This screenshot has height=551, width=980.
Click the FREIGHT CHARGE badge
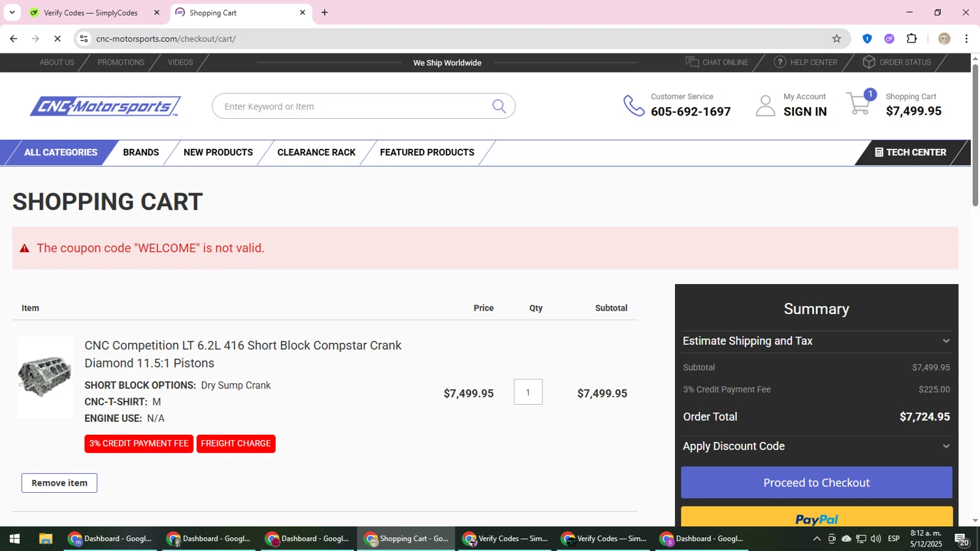236,443
